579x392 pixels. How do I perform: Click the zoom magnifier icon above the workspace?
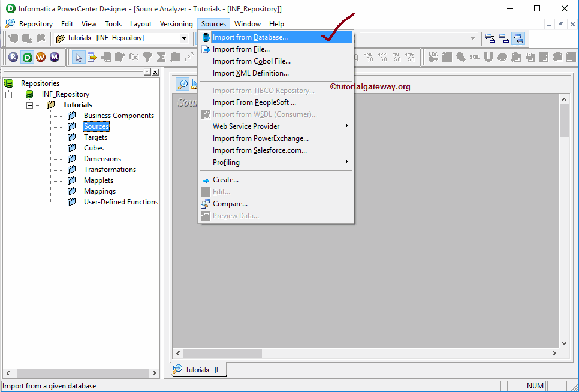183,84
